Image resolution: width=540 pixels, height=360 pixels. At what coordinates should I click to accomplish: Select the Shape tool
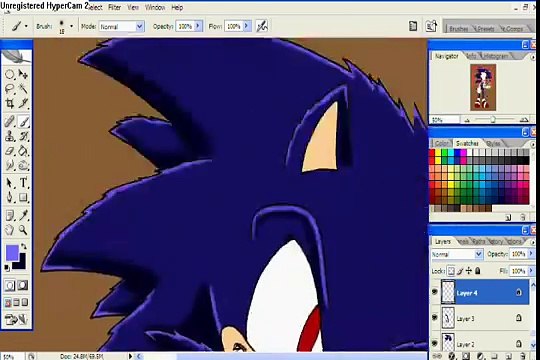coord(23,197)
